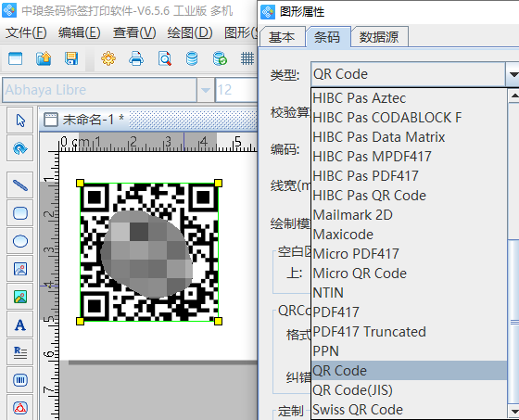The width and height of the screenshot is (519, 420).
Task: Click the Abhaya Libre font name field
Action: (100, 90)
